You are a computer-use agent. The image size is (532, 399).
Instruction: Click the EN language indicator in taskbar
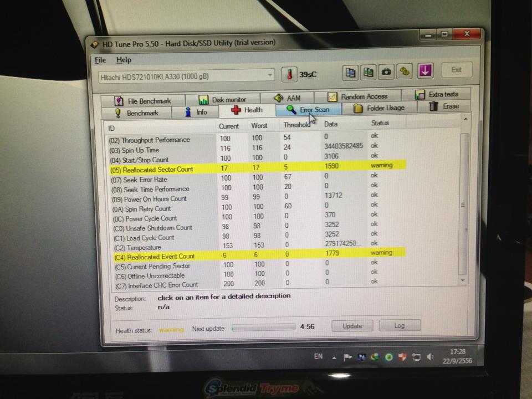click(318, 356)
